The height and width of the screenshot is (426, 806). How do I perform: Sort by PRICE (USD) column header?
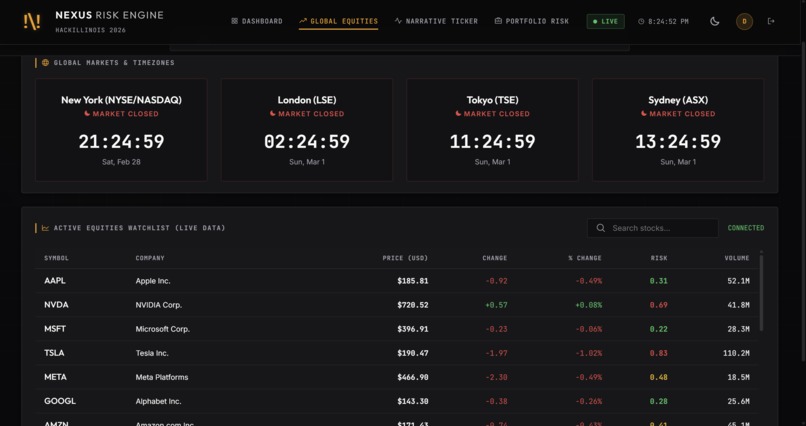[405, 258]
